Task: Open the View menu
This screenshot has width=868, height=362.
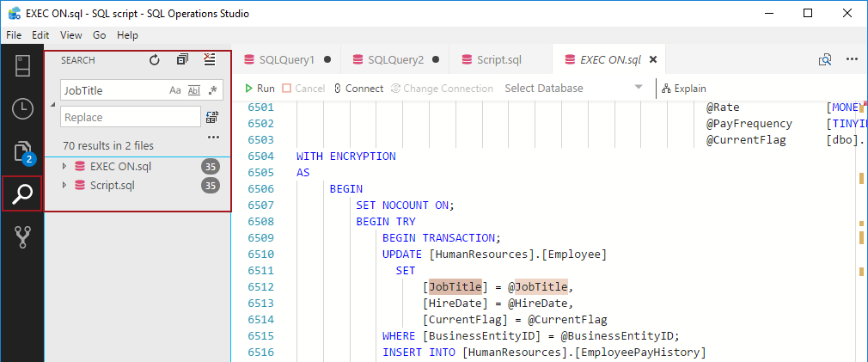Action: point(70,35)
